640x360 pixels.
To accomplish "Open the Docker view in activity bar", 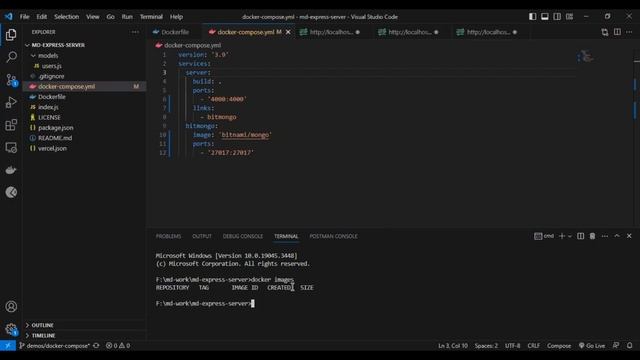I will tap(11, 170).
